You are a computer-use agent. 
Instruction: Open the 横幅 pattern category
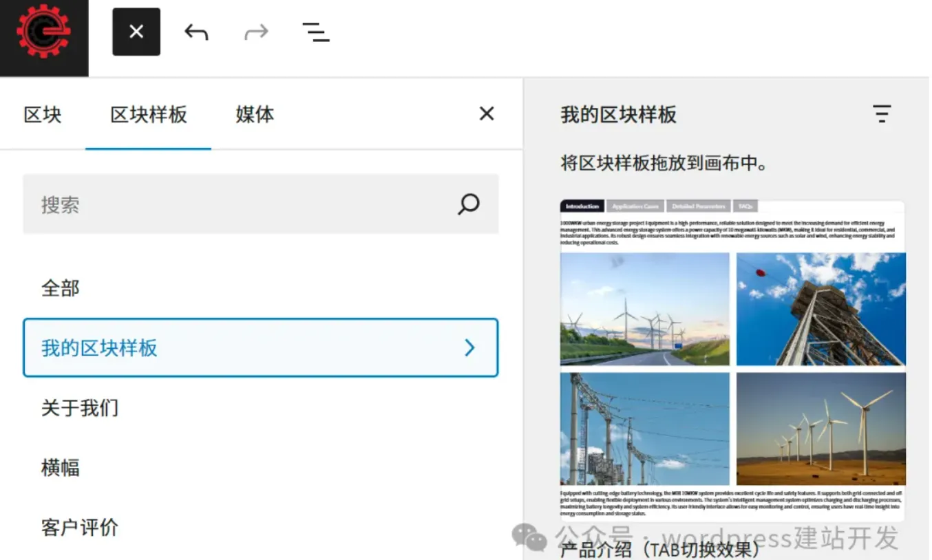point(61,468)
